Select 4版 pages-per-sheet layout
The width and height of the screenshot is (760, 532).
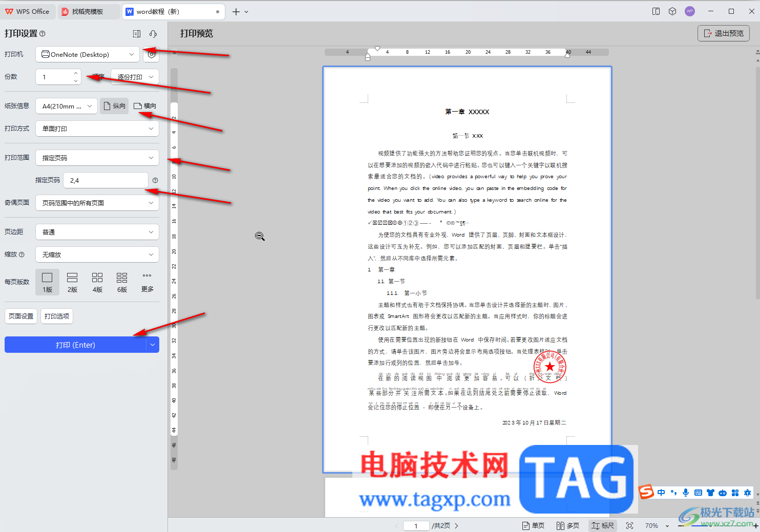pos(97,282)
